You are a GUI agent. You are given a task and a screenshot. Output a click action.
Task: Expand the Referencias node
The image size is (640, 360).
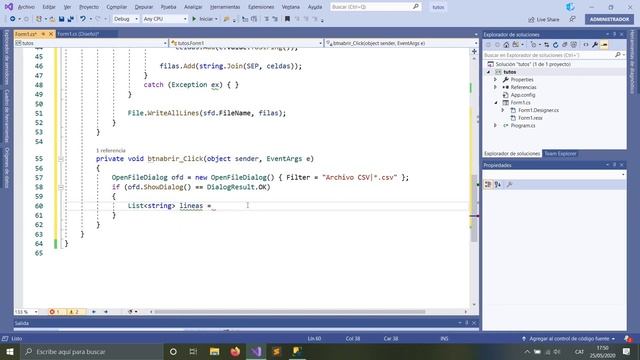point(496,87)
